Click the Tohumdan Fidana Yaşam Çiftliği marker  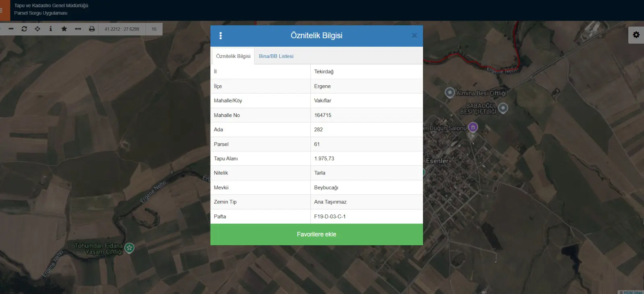[129, 248]
